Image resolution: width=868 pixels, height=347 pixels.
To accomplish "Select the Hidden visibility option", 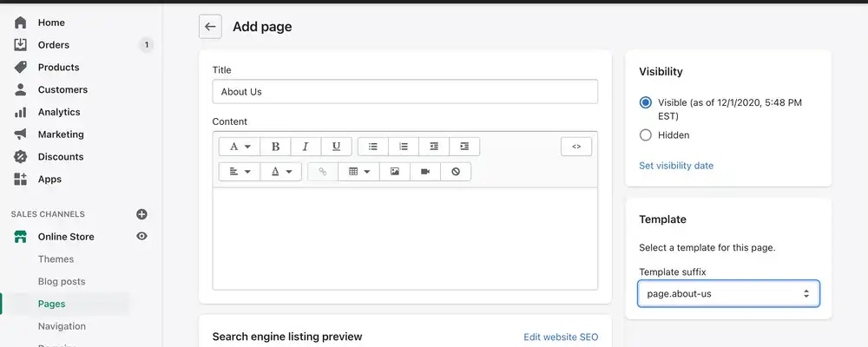I will [x=645, y=135].
